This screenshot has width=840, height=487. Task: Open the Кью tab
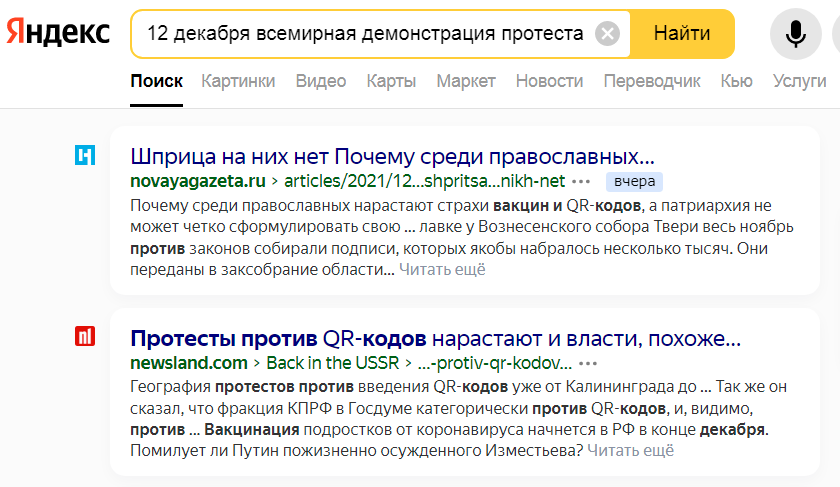[x=736, y=81]
